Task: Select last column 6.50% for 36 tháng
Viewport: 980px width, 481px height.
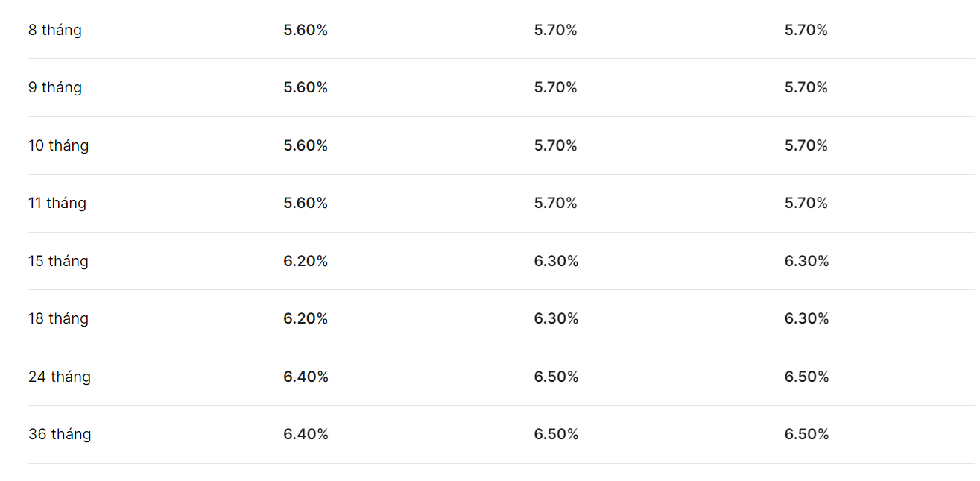Action: point(806,435)
